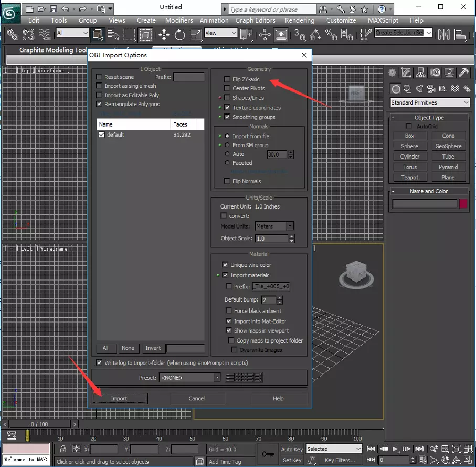Click the Unlink Selection tool icon
476x467 pixels.
tap(28, 34)
